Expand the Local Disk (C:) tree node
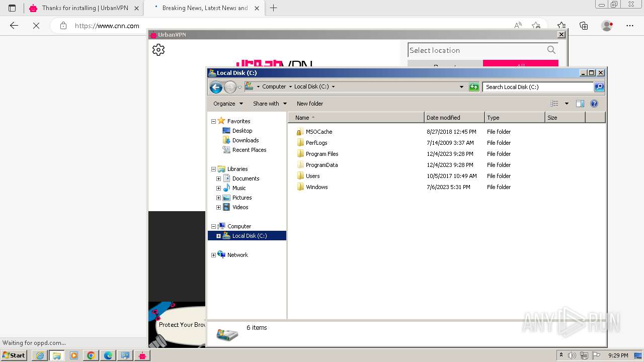 pyautogui.click(x=218, y=236)
